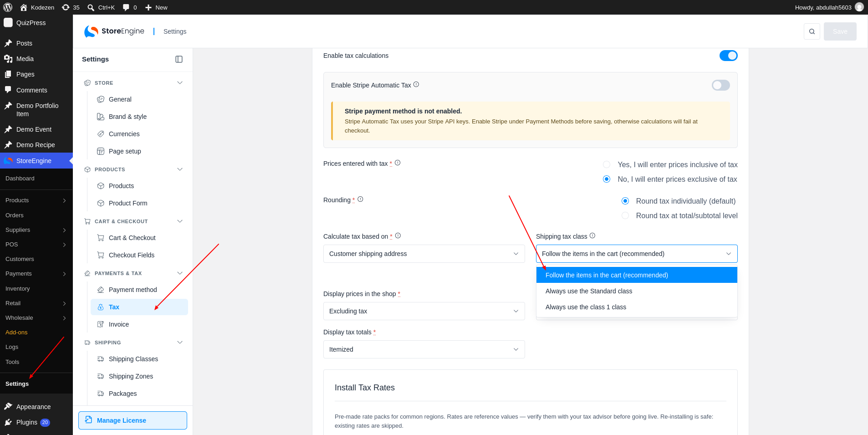The image size is (868, 435).
Task: Choose Always use the Standard class option
Action: pos(637,291)
